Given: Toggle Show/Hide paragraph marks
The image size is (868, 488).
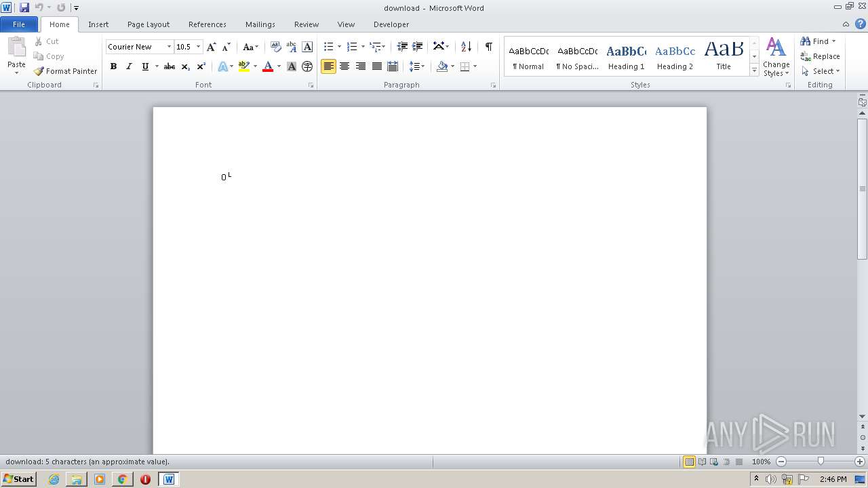Looking at the screenshot, I should coord(488,47).
